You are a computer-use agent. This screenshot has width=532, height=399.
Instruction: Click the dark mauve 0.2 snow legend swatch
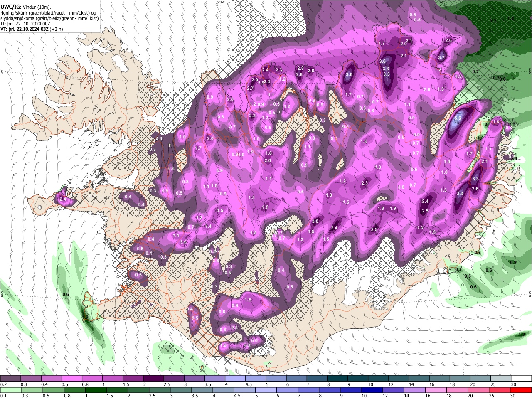[x=10, y=379]
